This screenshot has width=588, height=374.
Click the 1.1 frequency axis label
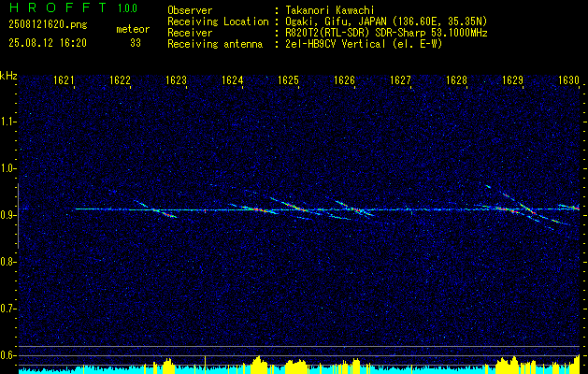click(x=7, y=122)
